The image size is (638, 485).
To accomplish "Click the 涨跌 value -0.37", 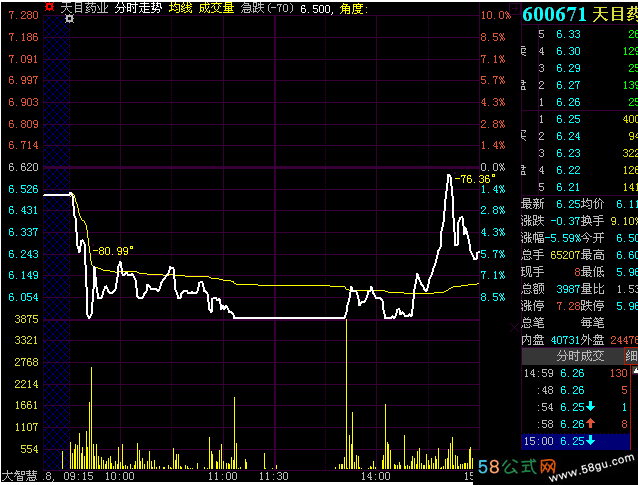I will click(x=565, y=221).
